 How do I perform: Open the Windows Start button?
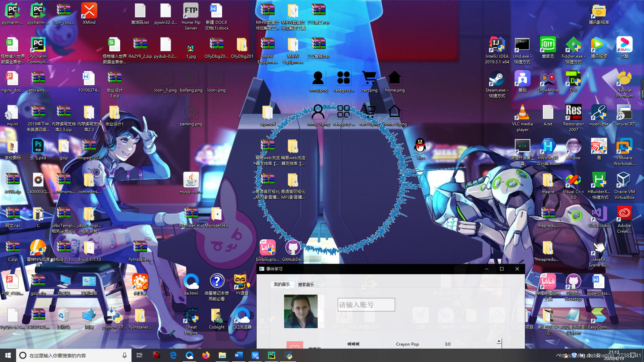coord(8,355)
